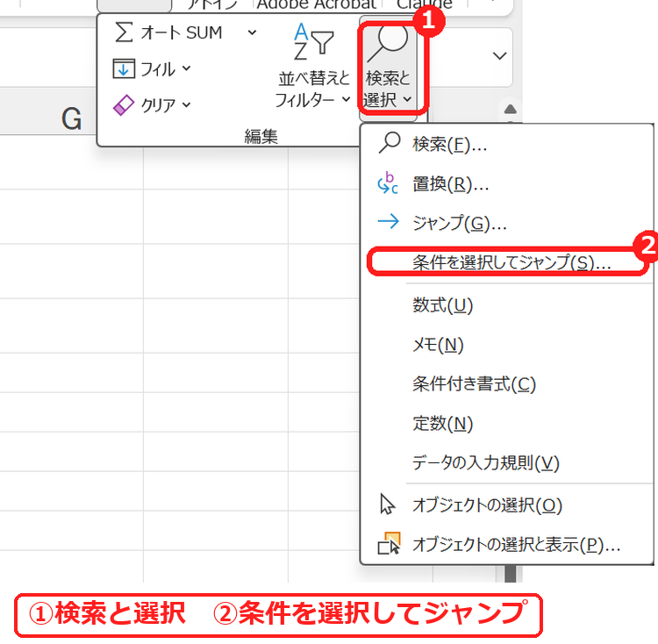Expand the フィル dropdown chevron
The width and height of the screenshot is (658, 644).
[187, 68]
